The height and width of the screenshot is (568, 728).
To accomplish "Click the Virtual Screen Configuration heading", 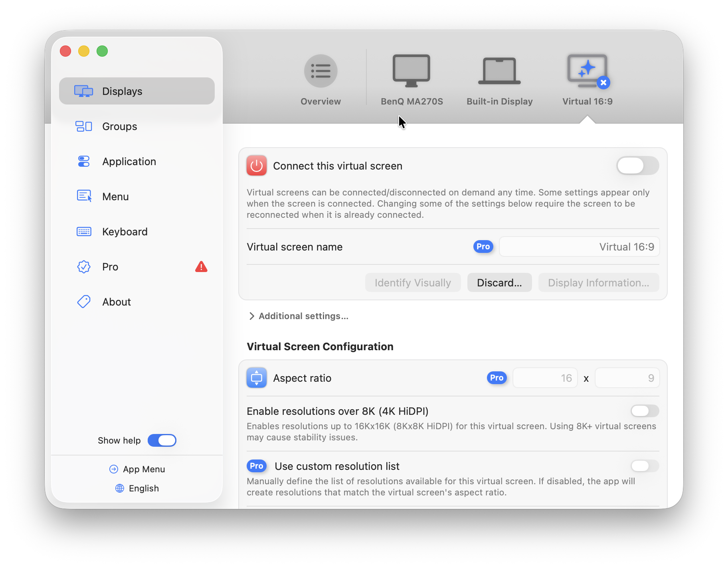I will pos(320,346).
